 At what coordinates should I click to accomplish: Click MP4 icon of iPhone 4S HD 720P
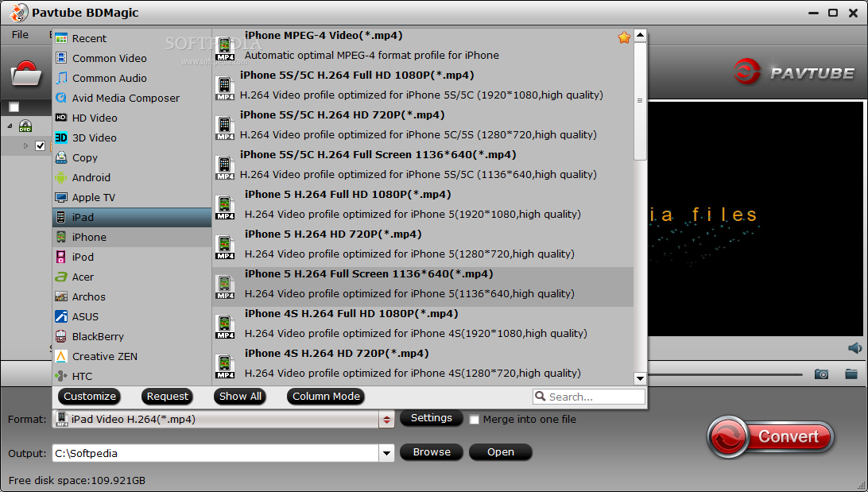pyautogui.click(x=225, y=367)
